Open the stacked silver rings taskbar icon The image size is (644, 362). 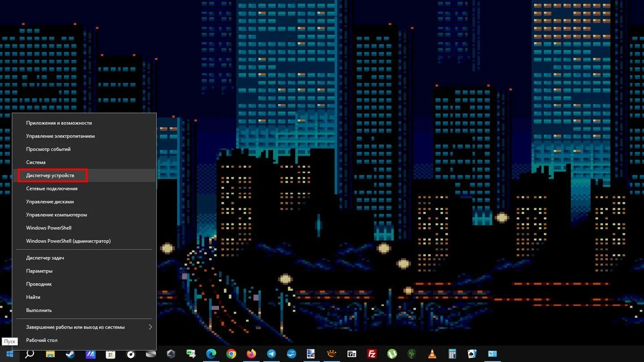[x=151, y=354]
